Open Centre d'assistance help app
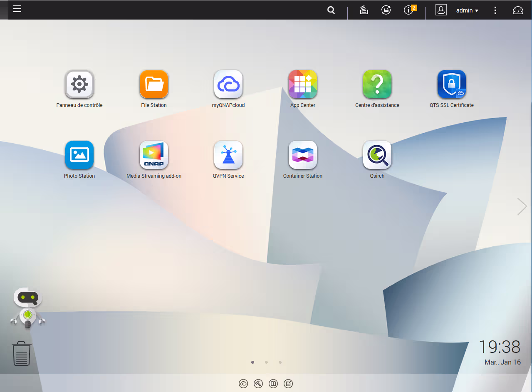The height and width of the screenshot is (392, 532). (377, 84)
